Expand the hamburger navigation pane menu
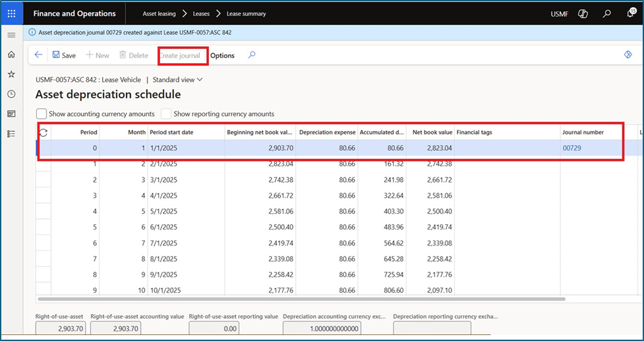Image resolution: width=644 pixels, height=341 pixels. click(x=11, y=35)
